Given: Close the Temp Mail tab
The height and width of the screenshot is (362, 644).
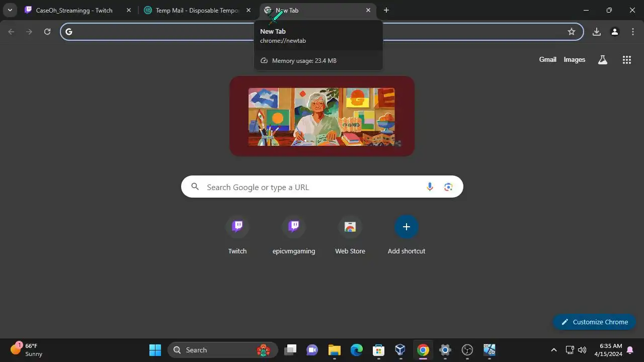Looking at the screenshot, I should pyautogui.click(x=248, y=10).
